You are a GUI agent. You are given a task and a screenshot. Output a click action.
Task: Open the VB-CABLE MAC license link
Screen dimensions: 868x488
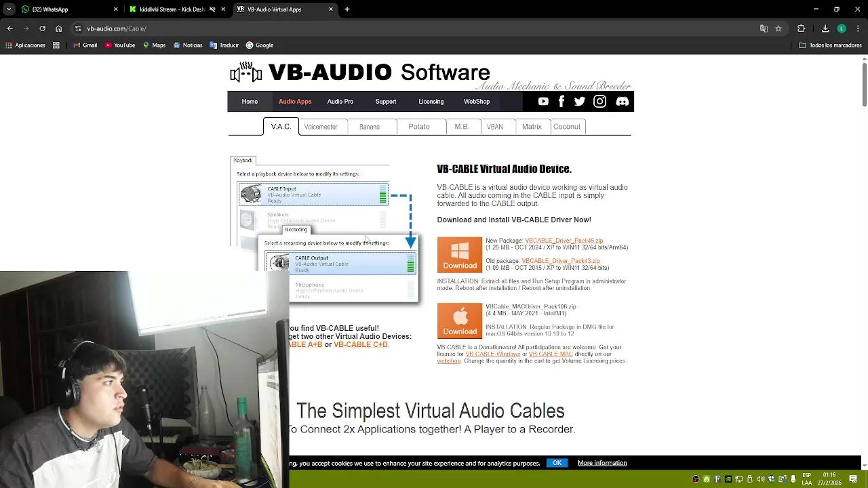pyautogui.click(x=551, y=354)
